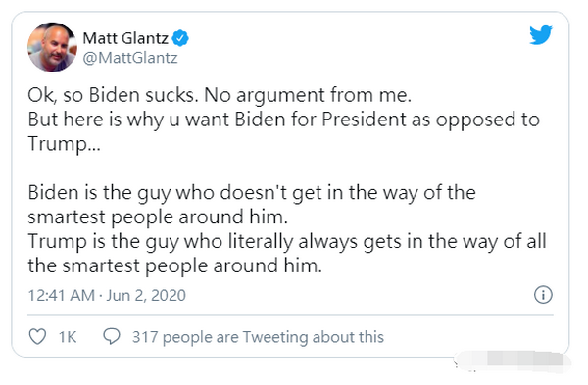Click the Matt Glantz display name
This screenshot has width=588, height=385.
coord(125,38)
